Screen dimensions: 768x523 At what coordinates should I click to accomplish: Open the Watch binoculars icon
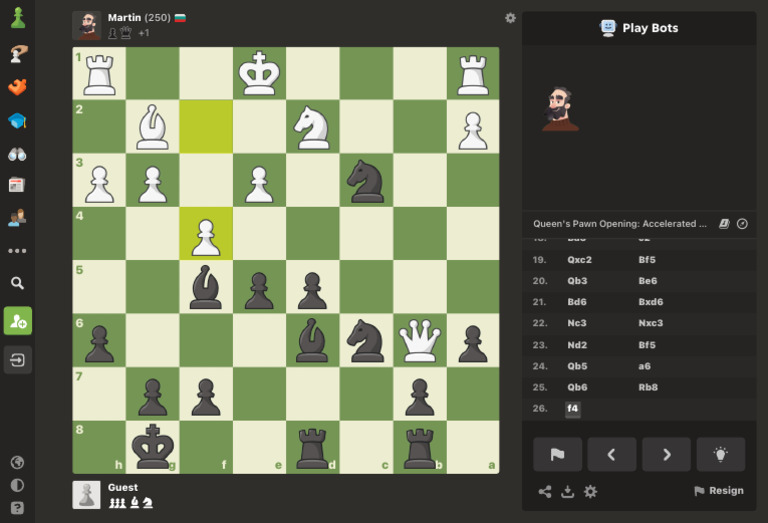tap(18, 154)
